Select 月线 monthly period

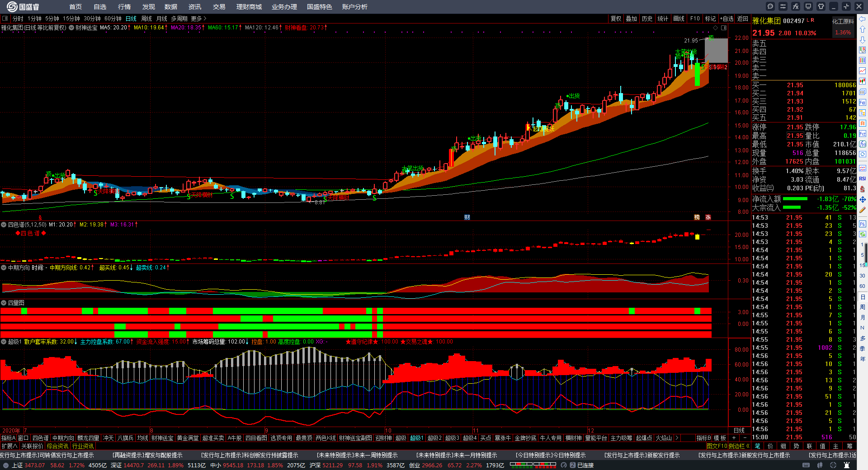tap(161, 19)
